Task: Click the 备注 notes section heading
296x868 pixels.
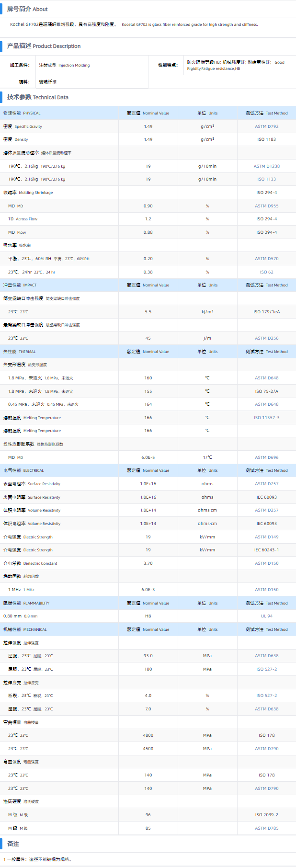Action: [x=13, y=844]
